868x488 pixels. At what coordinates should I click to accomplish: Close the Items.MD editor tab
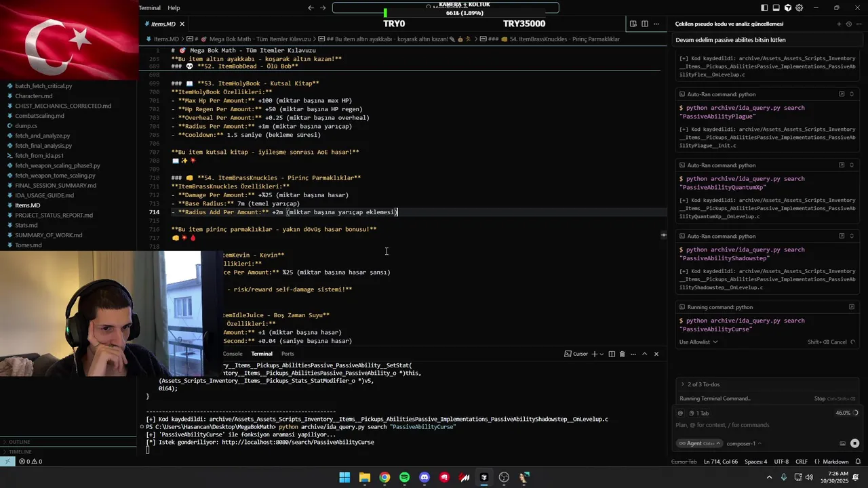[182, 24]
